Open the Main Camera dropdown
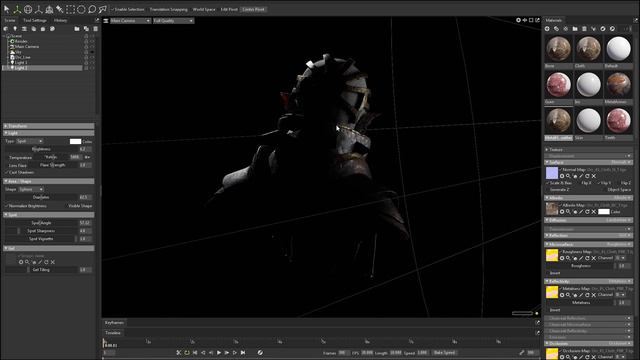Screen dimensions: 640x360 coord(130,20)
